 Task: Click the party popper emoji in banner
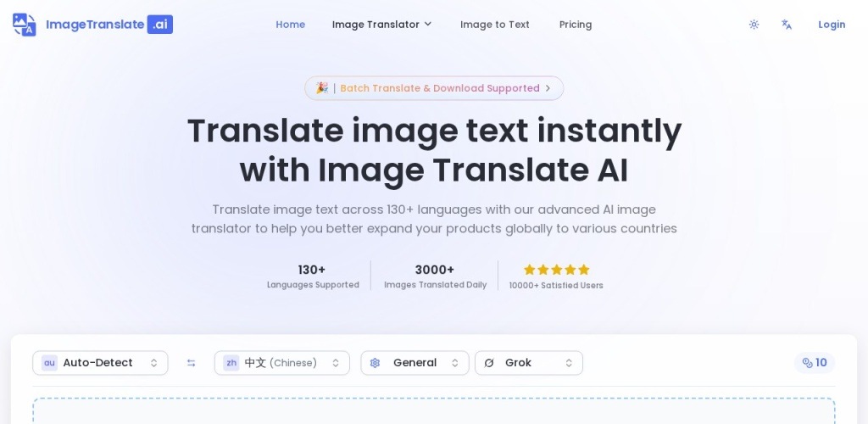click(321, 88)
